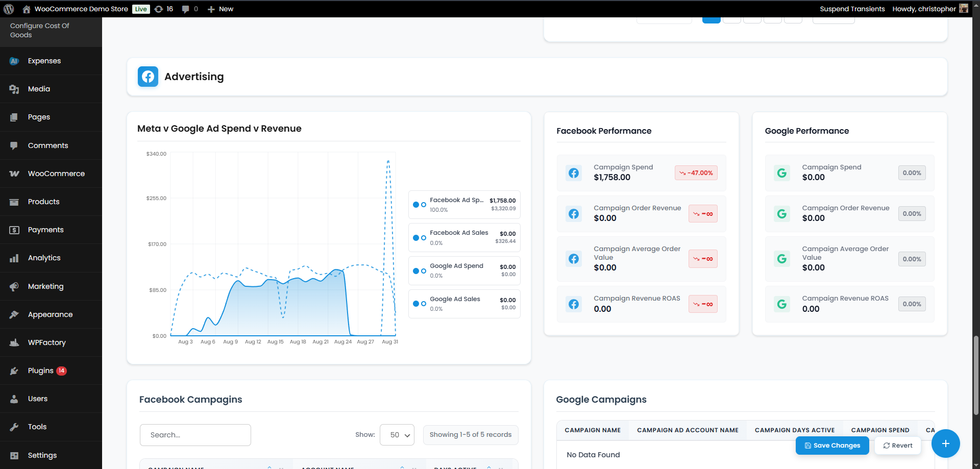Image resolution: width=980 pixels, height=469 pixels.
Task: Click the Facebook icon beside Advertising heading
Action: click(148, 77)
